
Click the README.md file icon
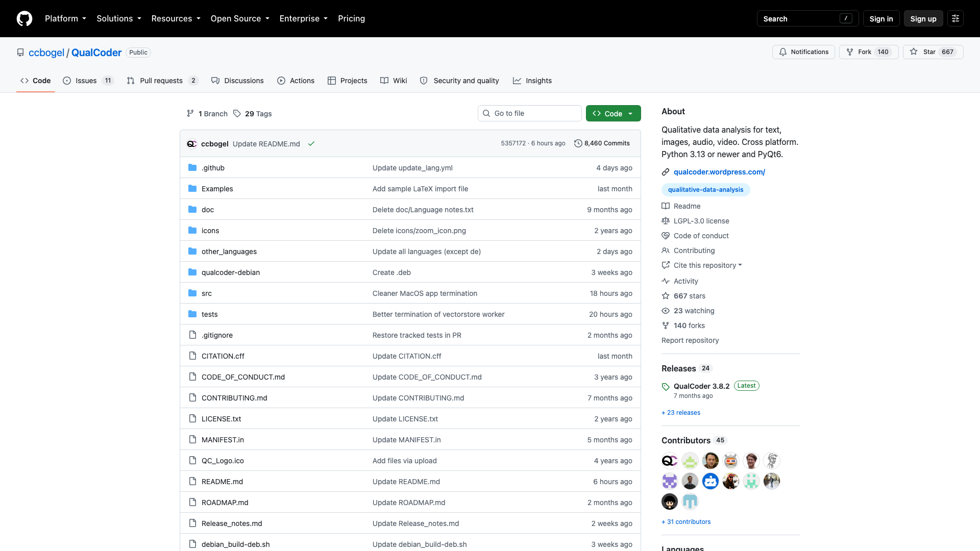coord(192,481)
